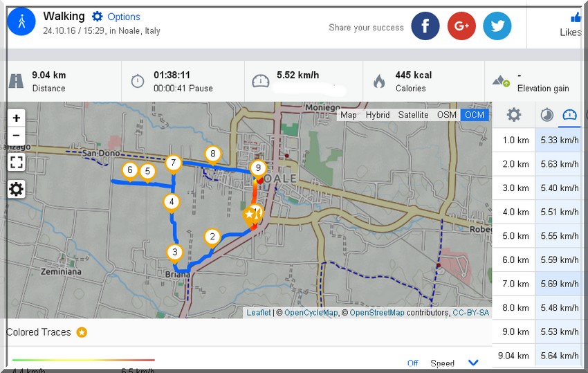Toggle fullscreen map view
The height and width of the screenshot is (373, 588).
pos(17,162)
